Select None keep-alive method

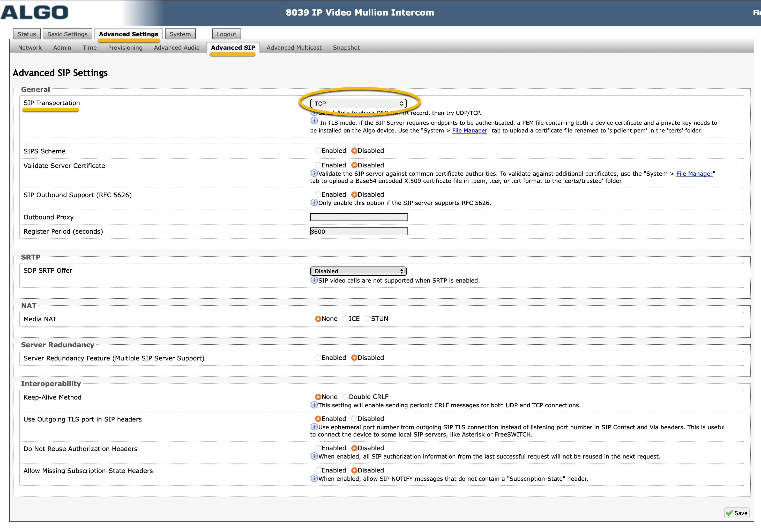point(318,397)
